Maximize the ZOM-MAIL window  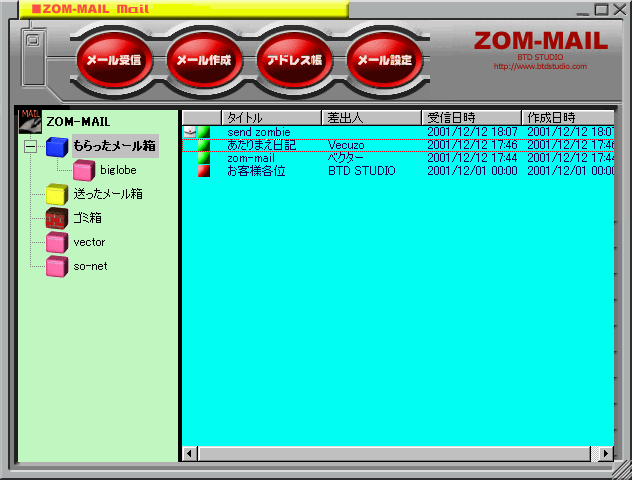(601, 9)
